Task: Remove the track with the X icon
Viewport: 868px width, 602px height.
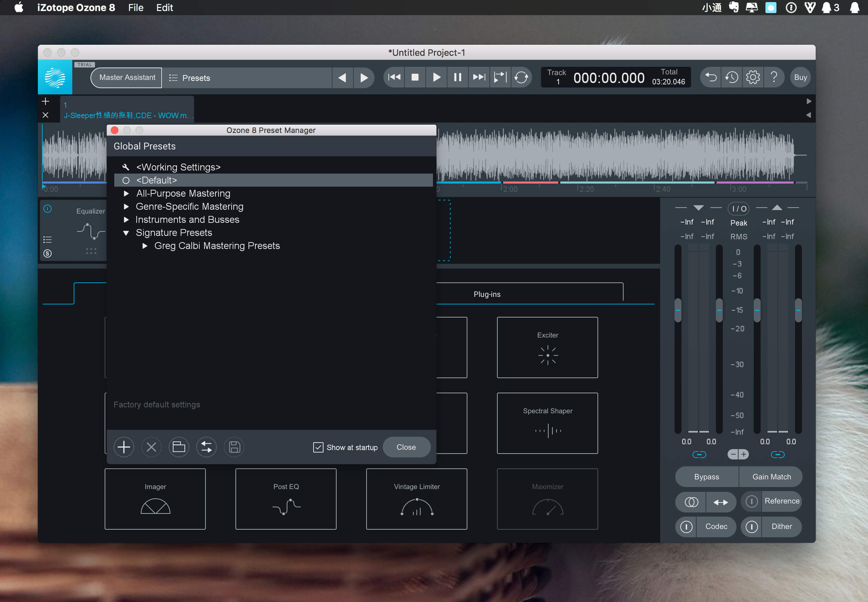Action: (x=46, y=115)
